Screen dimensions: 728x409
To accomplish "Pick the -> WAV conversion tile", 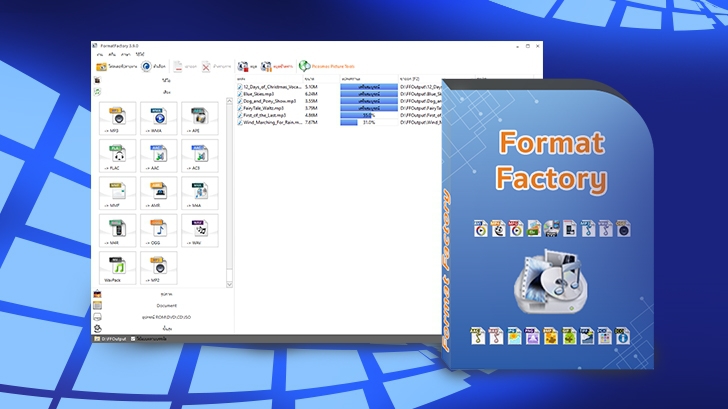I will 200,231.
